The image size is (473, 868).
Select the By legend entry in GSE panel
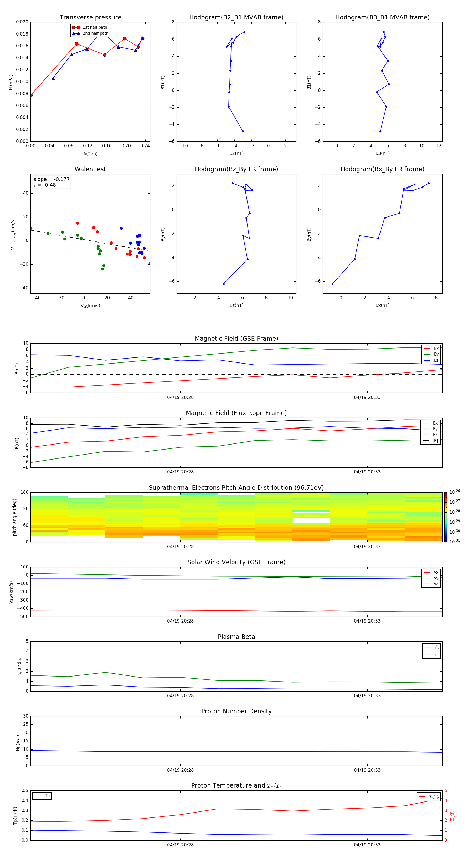(x=431, y=354)
